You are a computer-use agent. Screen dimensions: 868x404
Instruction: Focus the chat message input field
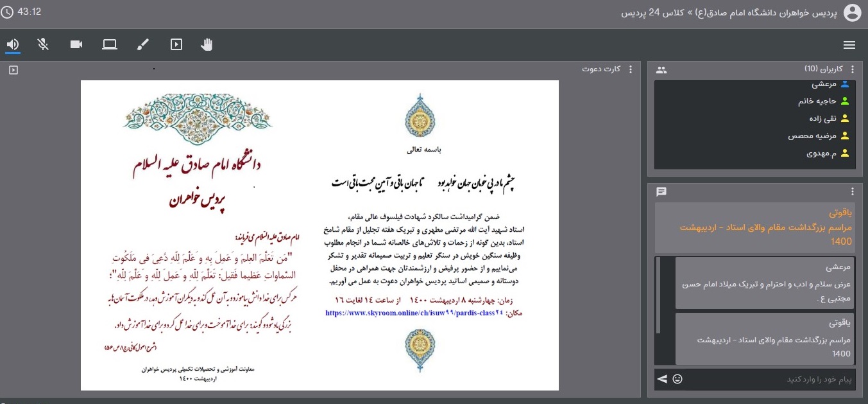(x=770, y=380)
